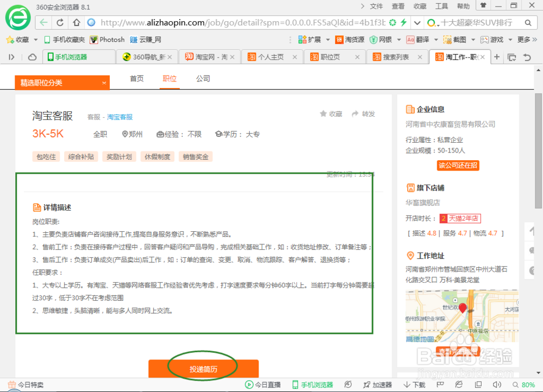Close the 搜索列表 tab
This screenshot has height=392, width=543.
420,57
